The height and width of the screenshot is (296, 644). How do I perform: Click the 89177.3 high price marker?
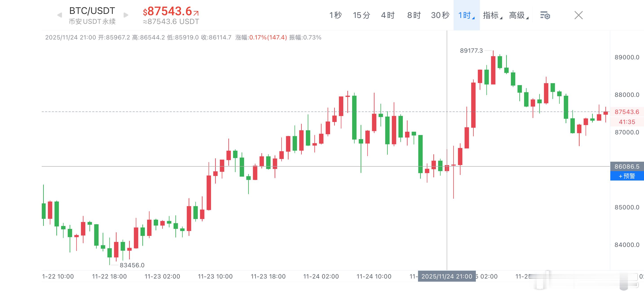(471, 51)
